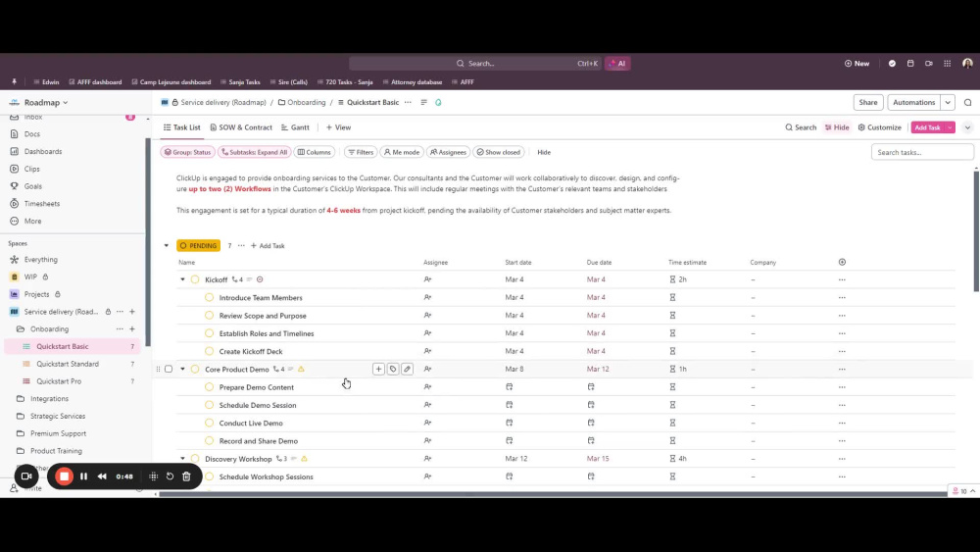
Task: Expand the Strategic Services folder
Action: click(58, 417)
